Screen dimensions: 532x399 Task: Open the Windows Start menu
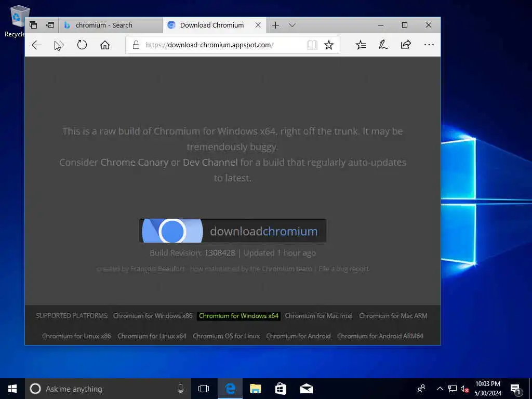[12, 389]
